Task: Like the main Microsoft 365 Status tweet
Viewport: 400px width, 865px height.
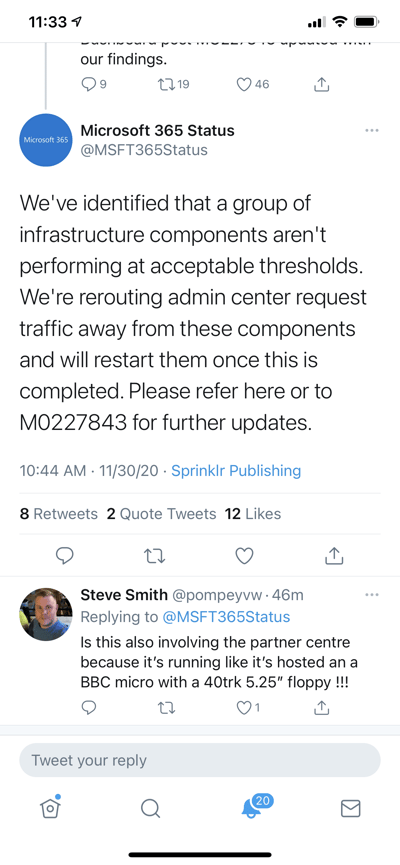Action: [244, 556]
